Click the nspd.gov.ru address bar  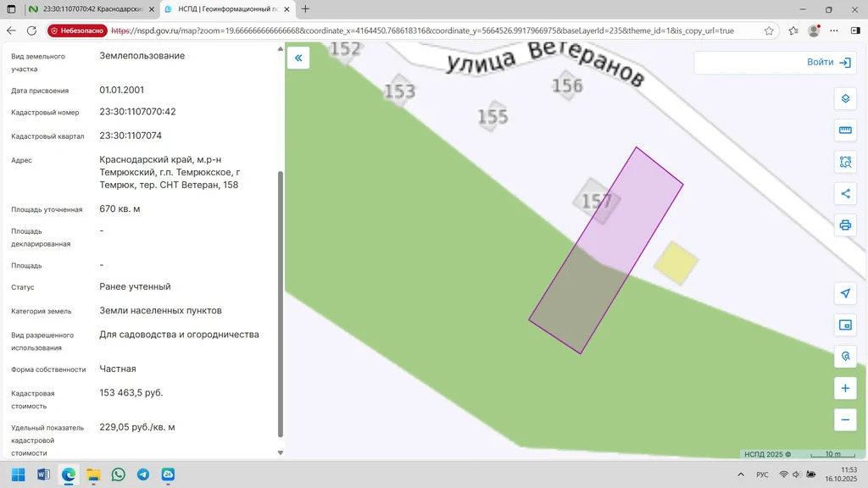click(424, 30)
